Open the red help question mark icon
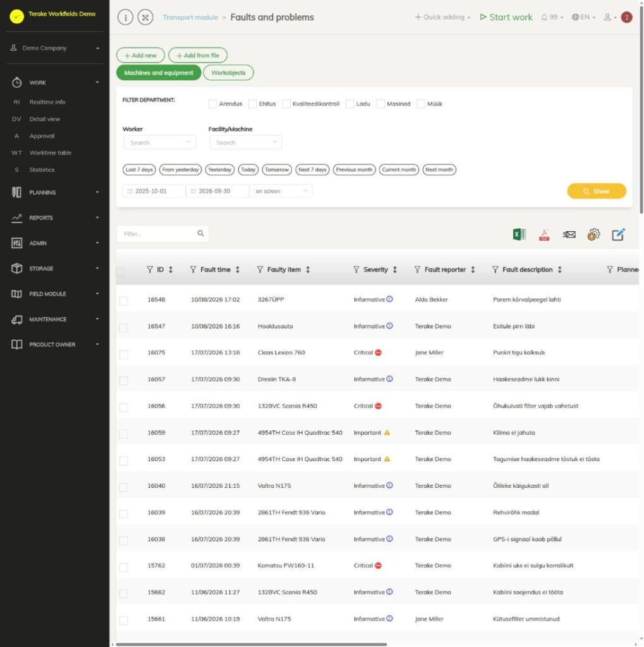Image resolution: width=644 pixels, height=647 pixels. click(x=627, y=17)
